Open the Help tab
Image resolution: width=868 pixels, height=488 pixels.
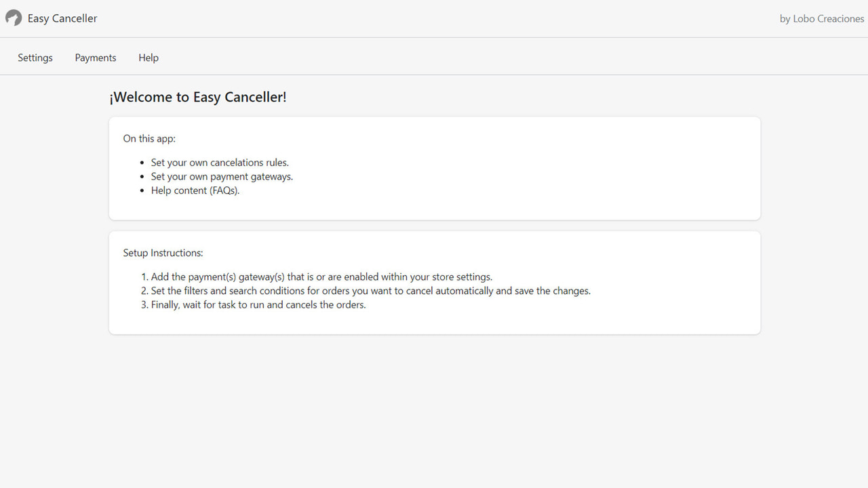coord(148,58)
